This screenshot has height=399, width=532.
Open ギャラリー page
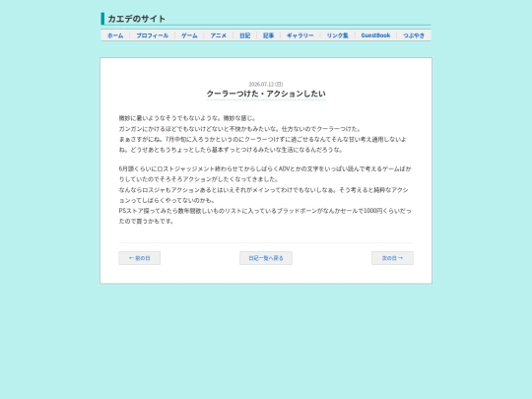coord(299,35)
